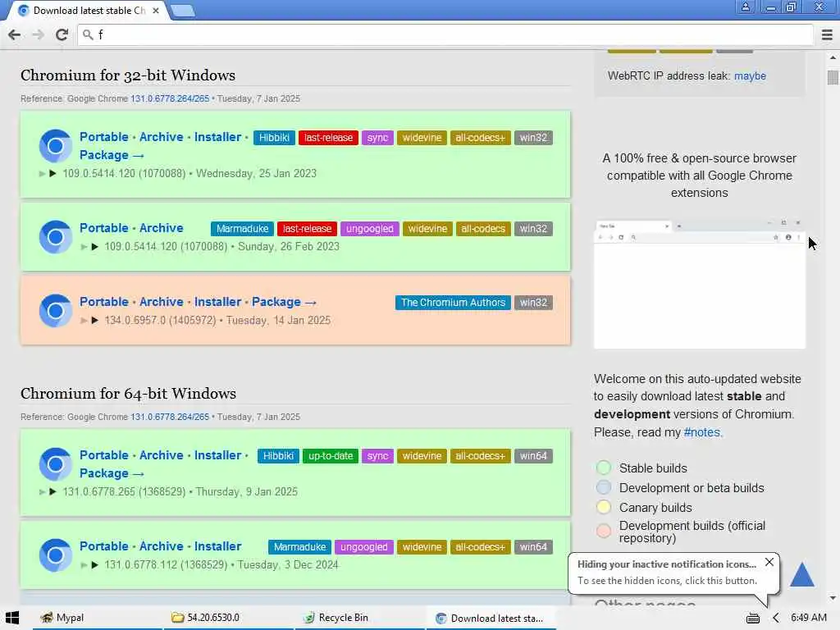Click the new tab button
The height and width of the screenshot is (630, 840).
[183, 11]
